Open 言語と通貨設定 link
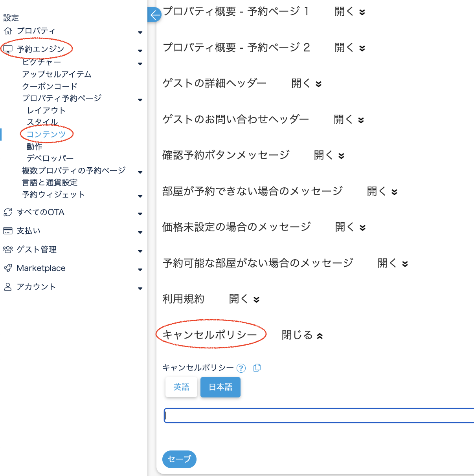474x476 pixels. point(50,183)
